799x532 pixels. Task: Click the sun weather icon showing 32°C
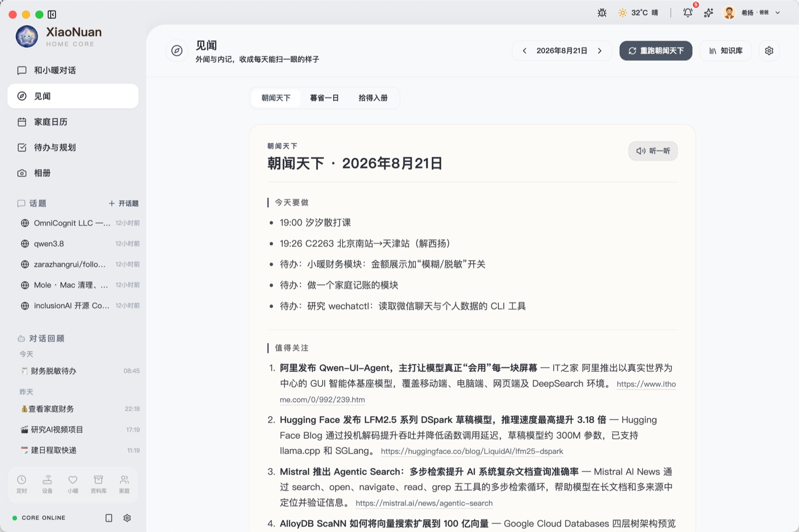pyautogui.click(x=622, y=13)
